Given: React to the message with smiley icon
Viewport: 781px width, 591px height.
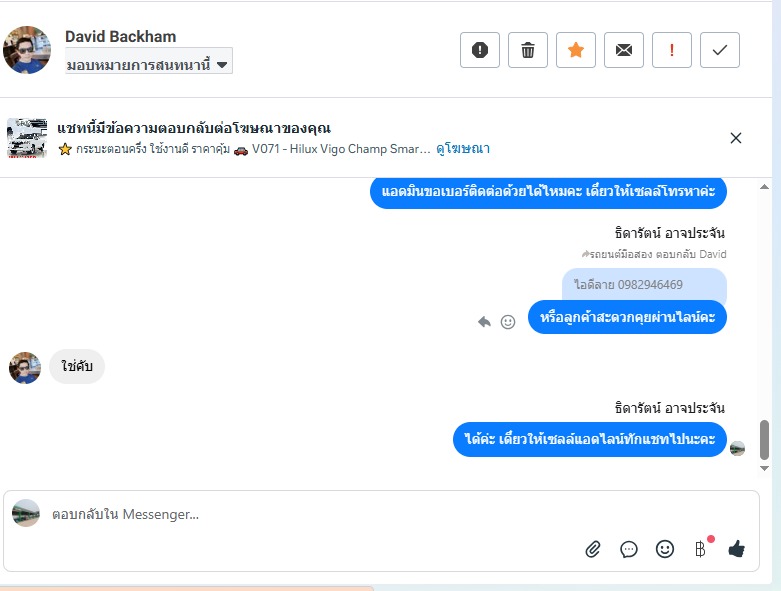Looking at the screenshot, I should coord(508,322).
